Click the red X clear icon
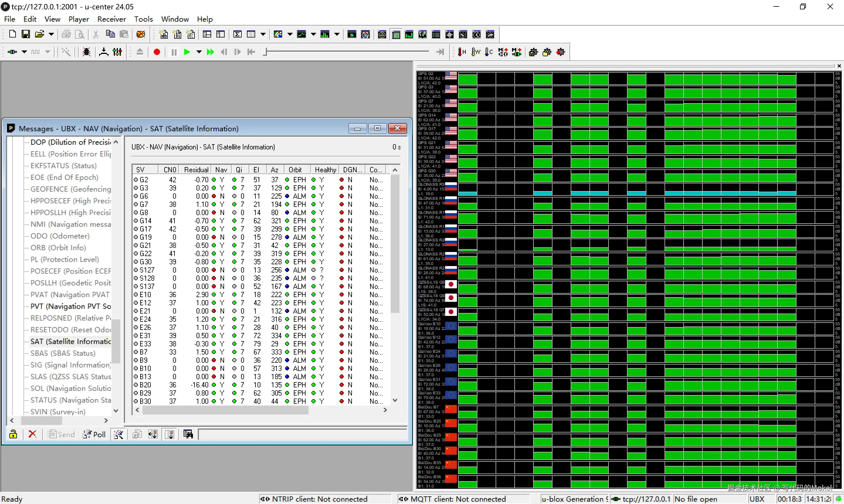This screenshot has width=844, height=504. tap(32, 434)
